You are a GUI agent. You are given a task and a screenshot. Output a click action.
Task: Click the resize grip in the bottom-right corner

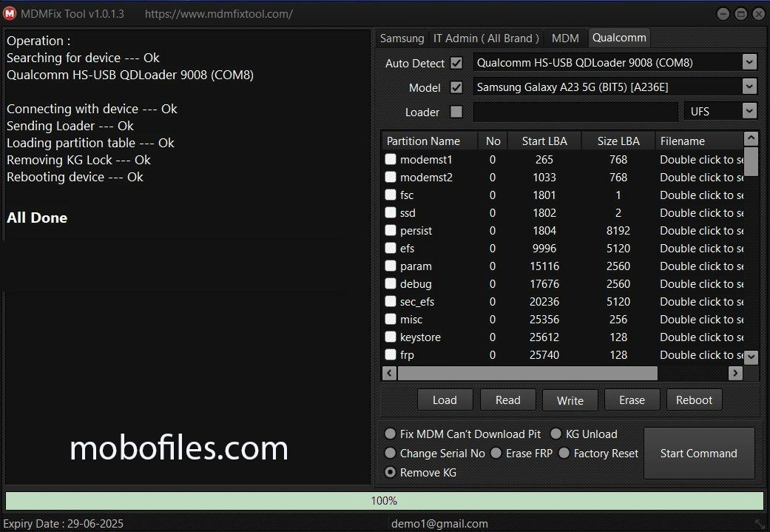(x=760, y=523)
